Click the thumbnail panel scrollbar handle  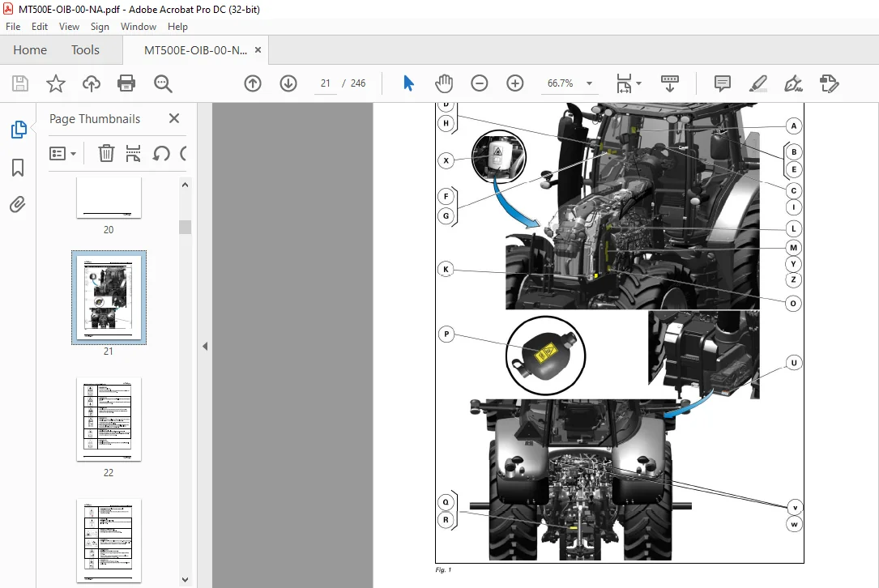tap(185, 227)
